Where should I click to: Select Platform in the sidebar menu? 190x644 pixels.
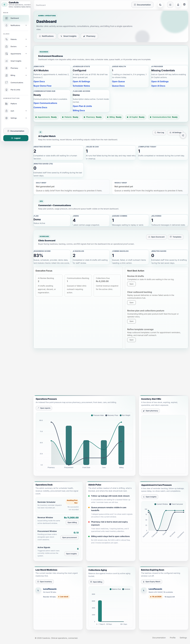[x=16, y=104]
